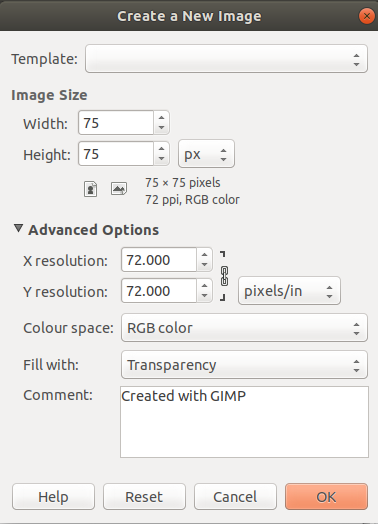Decrease Width using down arrow

[161, 128]
